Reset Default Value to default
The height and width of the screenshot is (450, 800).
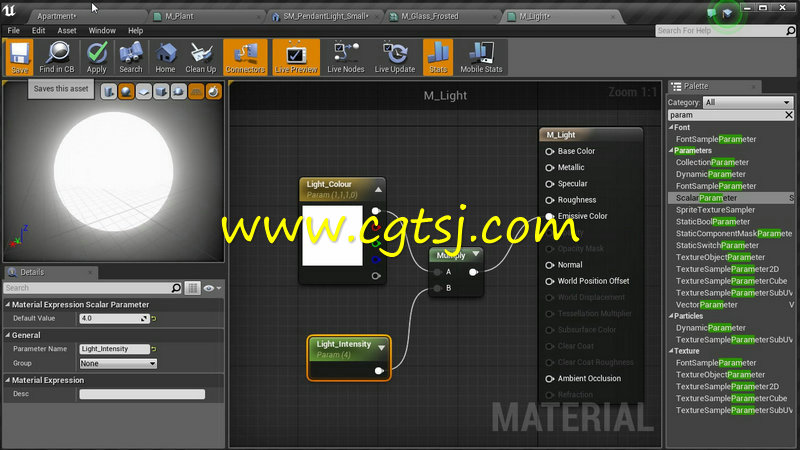tap(154, 318)
